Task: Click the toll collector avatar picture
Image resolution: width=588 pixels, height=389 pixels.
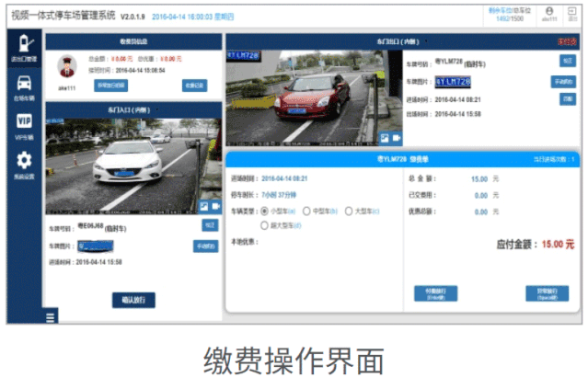Action: tap(67, 66)
